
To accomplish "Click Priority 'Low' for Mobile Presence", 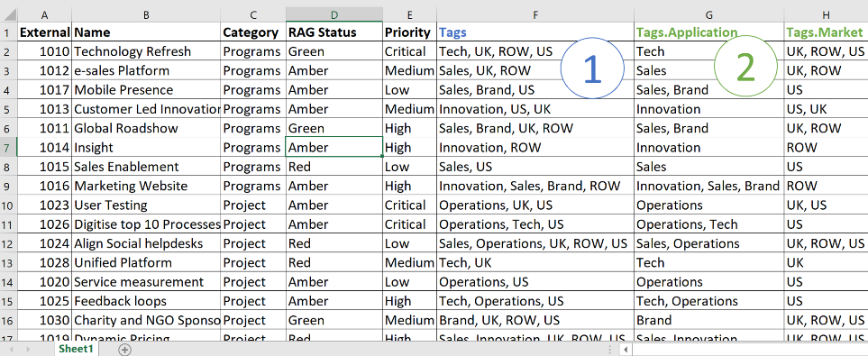I will [409, 90].
